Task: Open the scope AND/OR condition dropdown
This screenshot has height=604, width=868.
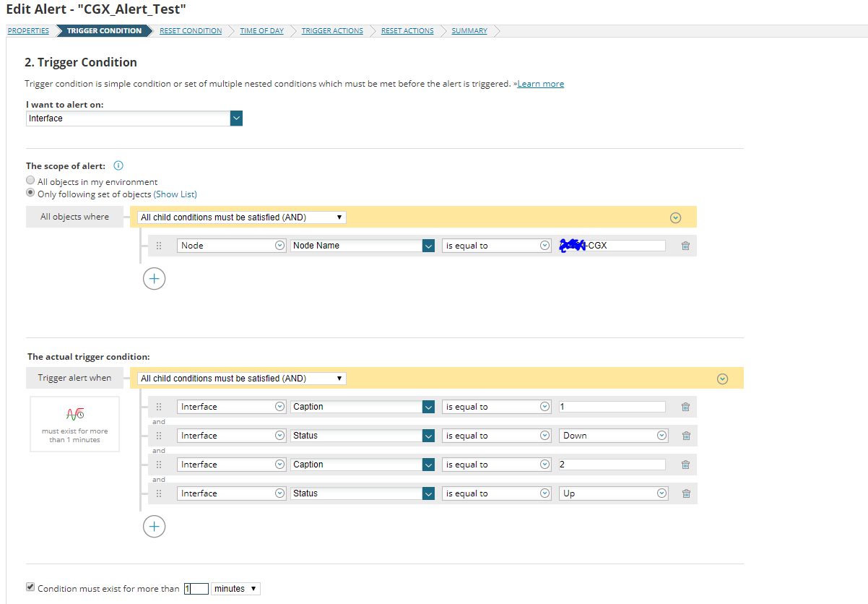Action: click(242, 217)
